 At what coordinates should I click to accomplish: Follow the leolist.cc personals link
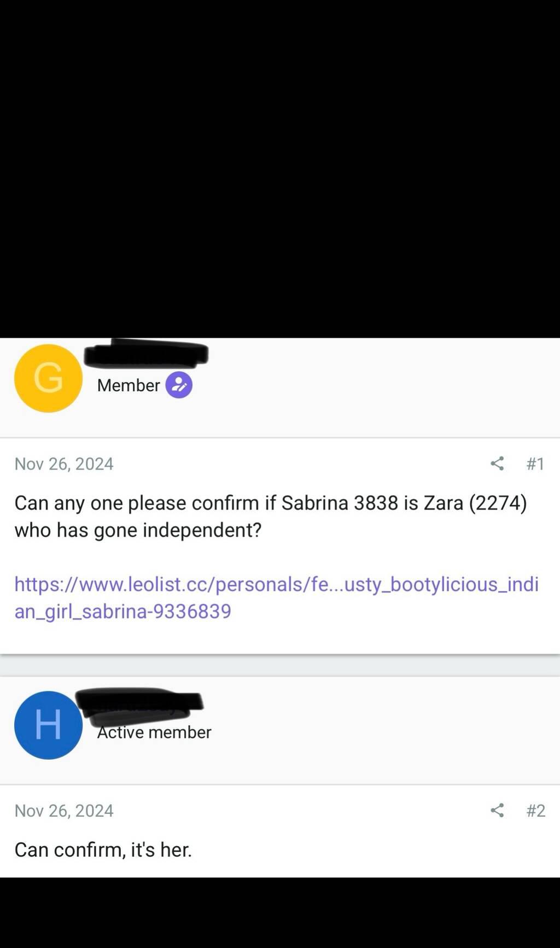coord(276,598)
